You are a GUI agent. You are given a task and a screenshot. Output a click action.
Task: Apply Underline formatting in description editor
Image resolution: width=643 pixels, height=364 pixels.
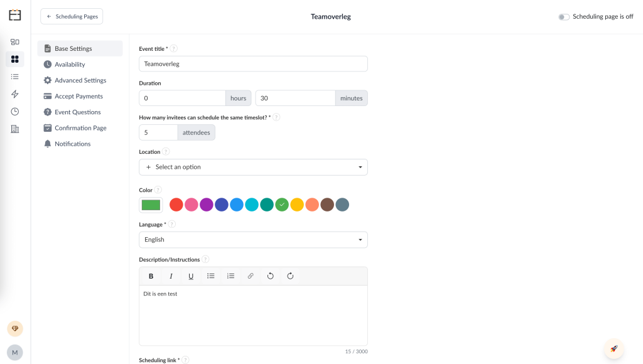191,276
